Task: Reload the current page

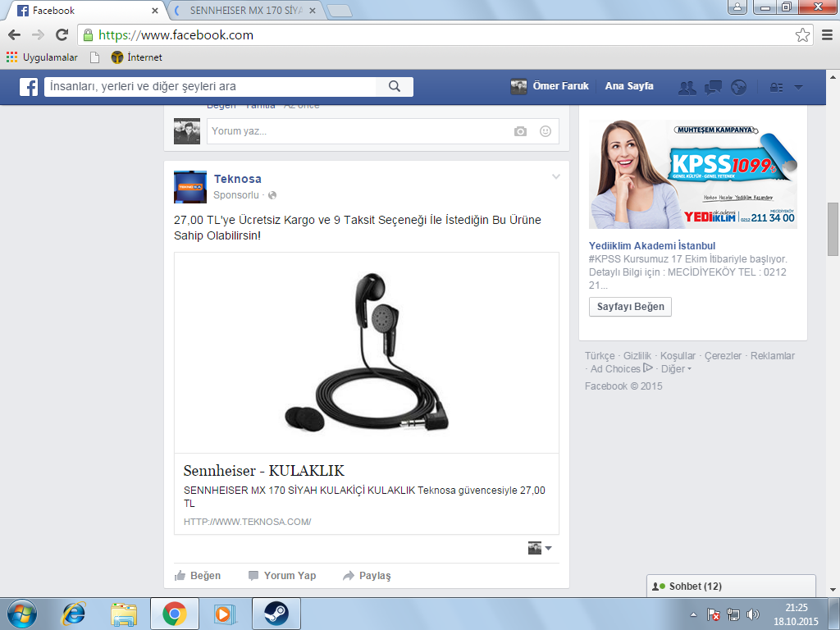Action: click(62, 35)
